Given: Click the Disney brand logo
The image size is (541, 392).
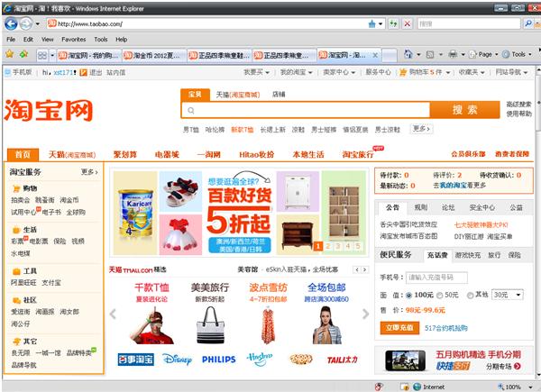Looking at the screenshot, I should pos(177,360).
